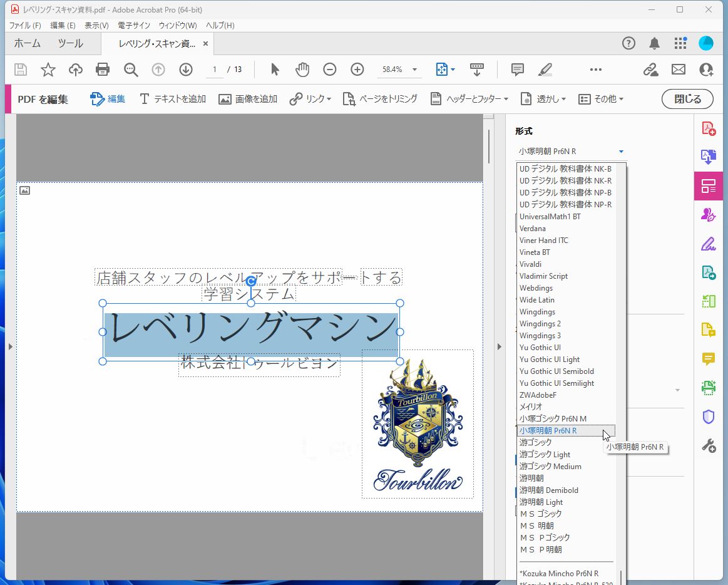728x585 pixels.
Task: Open the Comment tool in sidebar
Action: coord(709,359)
